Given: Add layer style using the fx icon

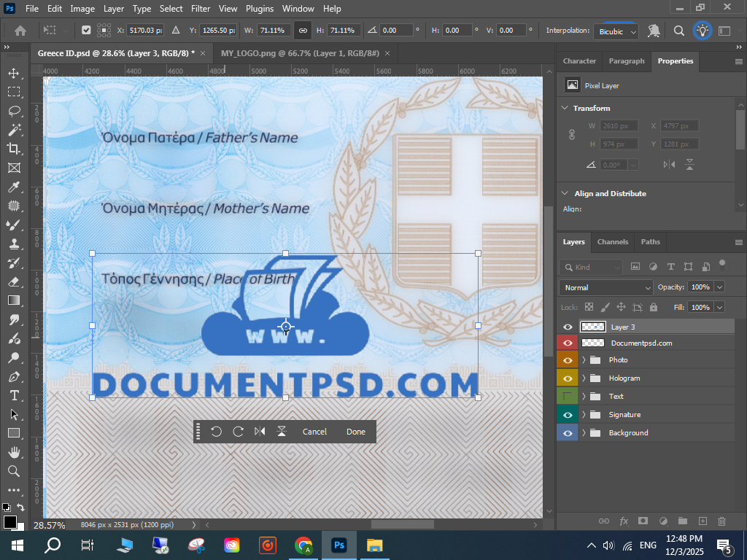Looking at the screenshot, I should click(x=624, y=521).
